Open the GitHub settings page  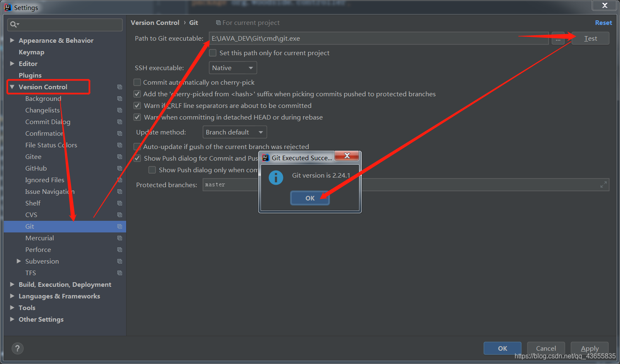(36, 169)
